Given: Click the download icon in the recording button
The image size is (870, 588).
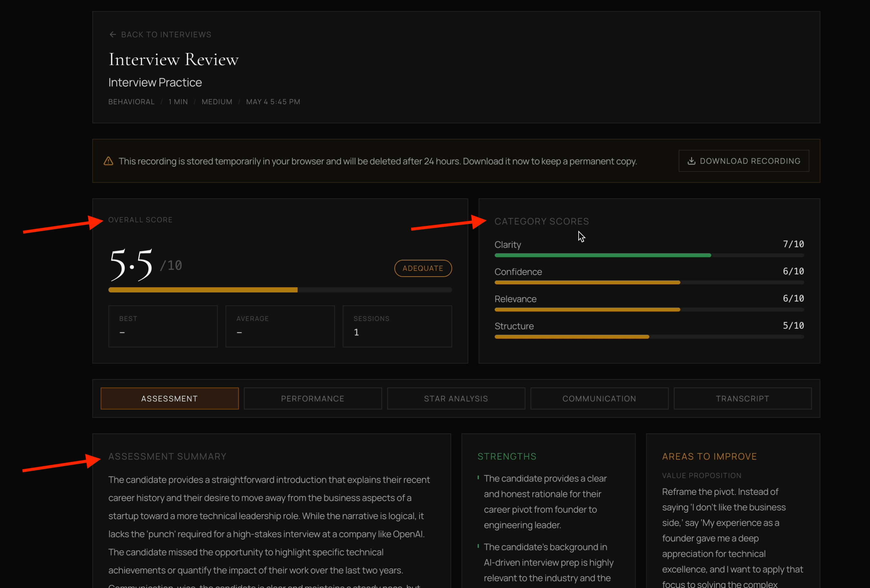Looking at the screenshot, I should click(691, 161).
